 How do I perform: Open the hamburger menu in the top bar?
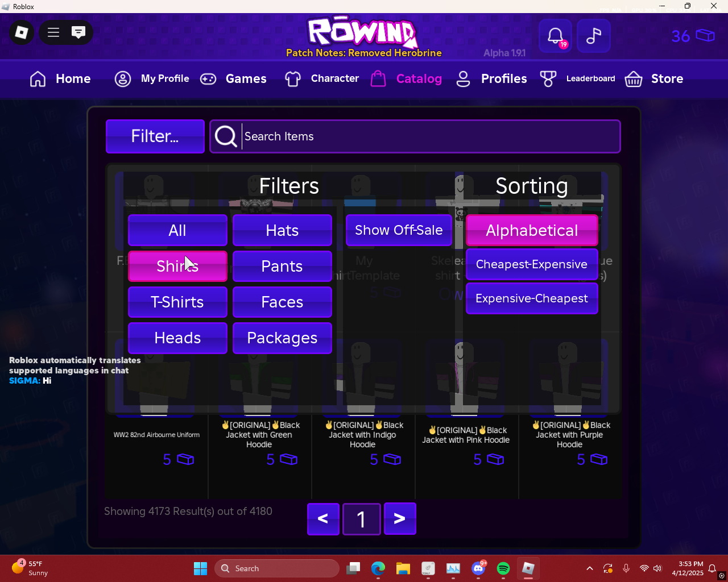[x=53, y=32]
